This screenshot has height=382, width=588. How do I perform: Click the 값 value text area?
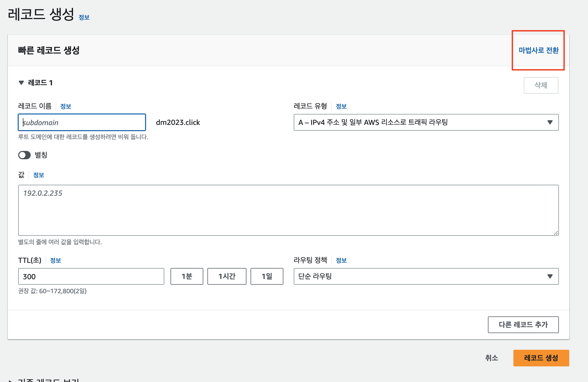[x=288, y=210]
